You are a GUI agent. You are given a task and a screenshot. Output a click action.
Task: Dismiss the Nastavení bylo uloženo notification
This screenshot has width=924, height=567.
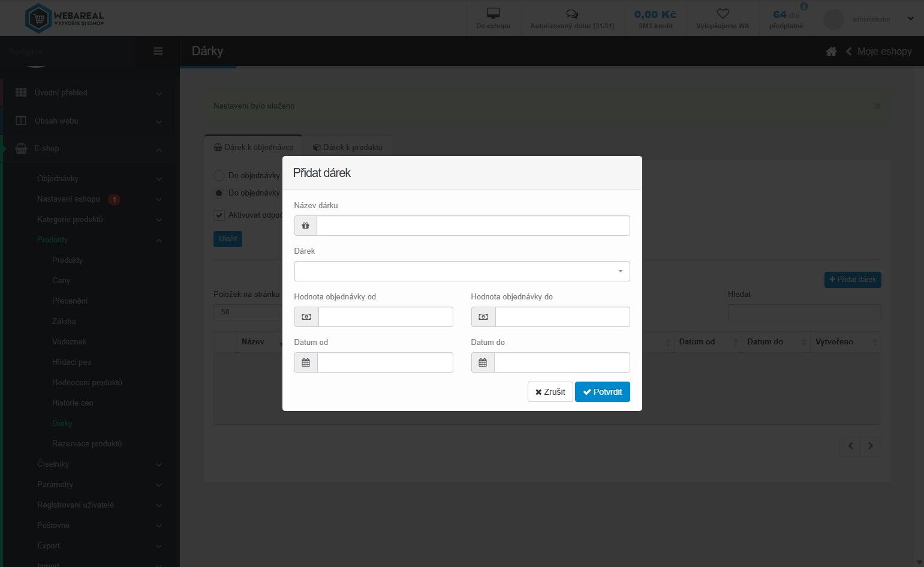click(877, 106)
